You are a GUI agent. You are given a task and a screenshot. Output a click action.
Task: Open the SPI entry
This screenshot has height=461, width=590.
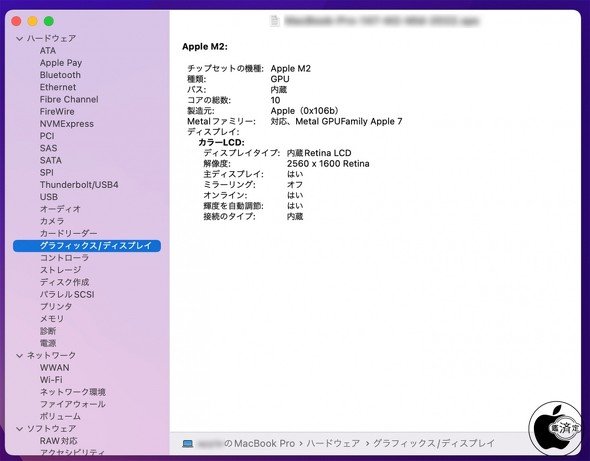47,172
